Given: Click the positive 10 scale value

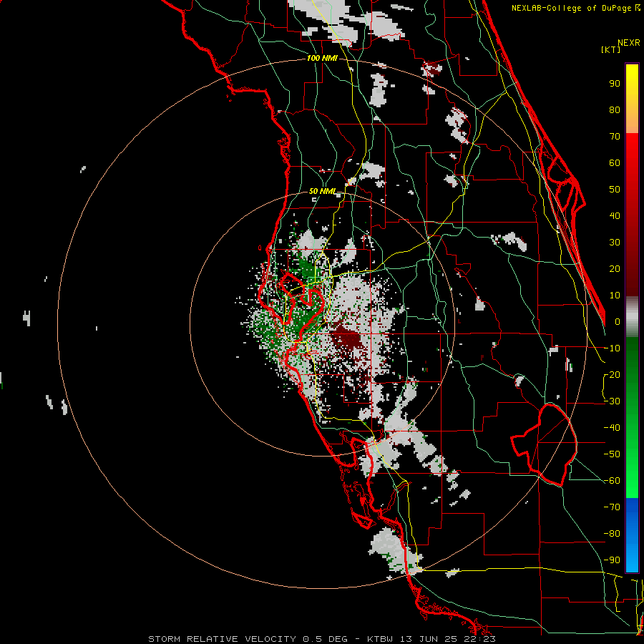Looking at the screenshot, I should click(615, 296).
